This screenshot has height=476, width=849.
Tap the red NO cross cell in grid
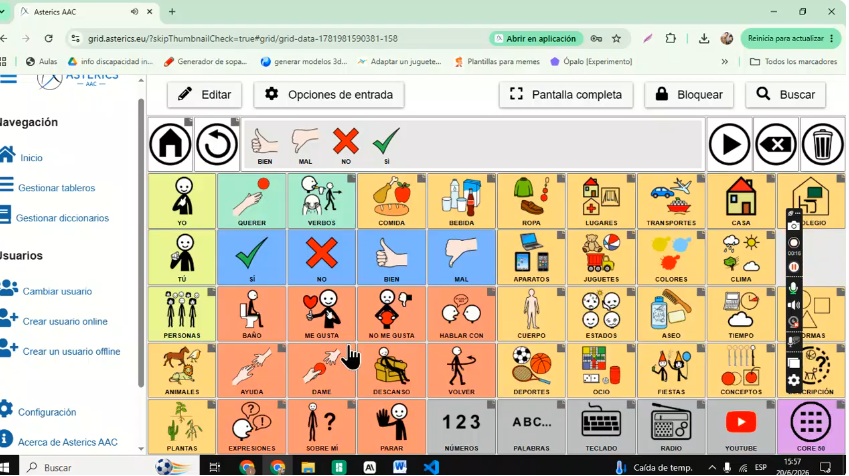[322, 257]
